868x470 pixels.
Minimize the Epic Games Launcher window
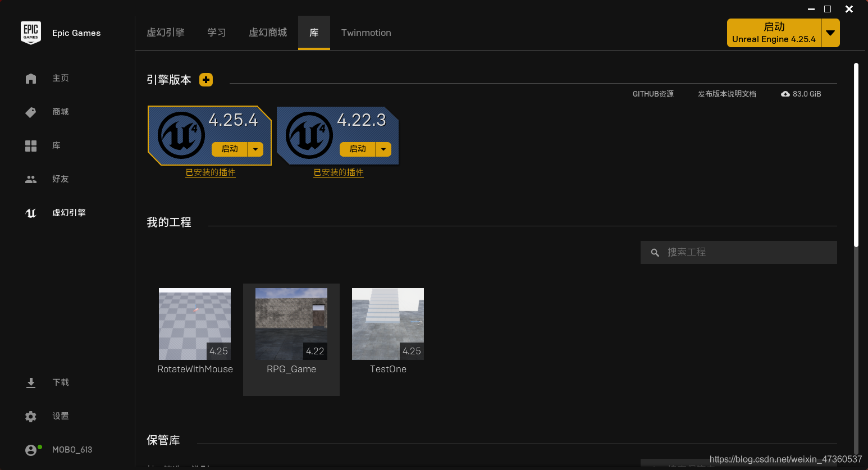(811, 9)
